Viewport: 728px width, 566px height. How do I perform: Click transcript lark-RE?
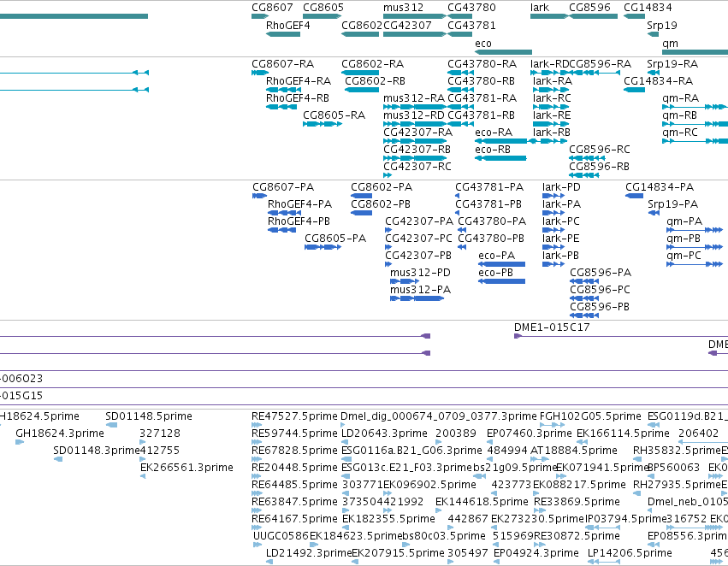550,124
